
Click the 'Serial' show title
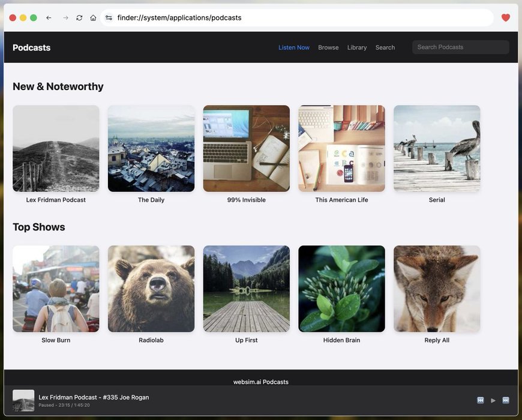pyautogui.click(x=437, y=200)
